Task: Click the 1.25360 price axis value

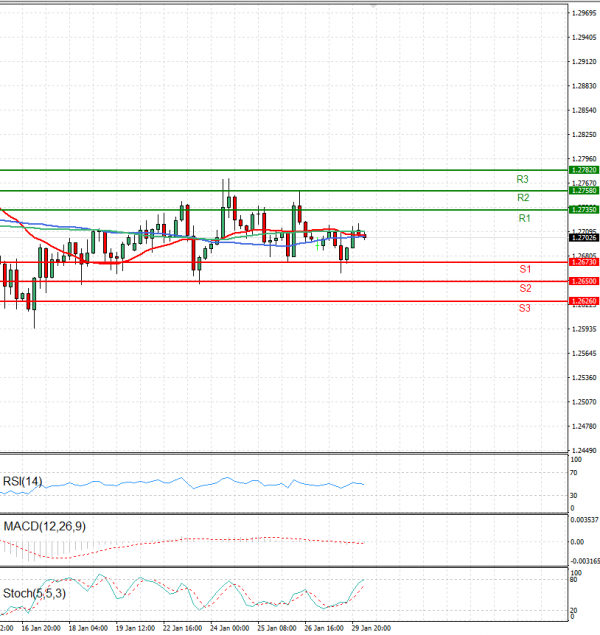Action: pyautogui.click(x=584, y=377)
